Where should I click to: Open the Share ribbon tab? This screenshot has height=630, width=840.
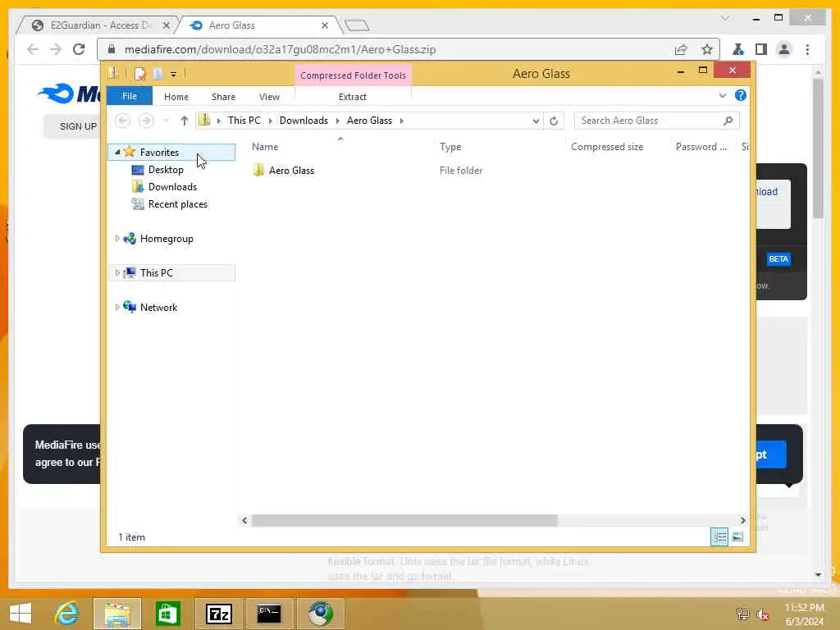[223, 97]
